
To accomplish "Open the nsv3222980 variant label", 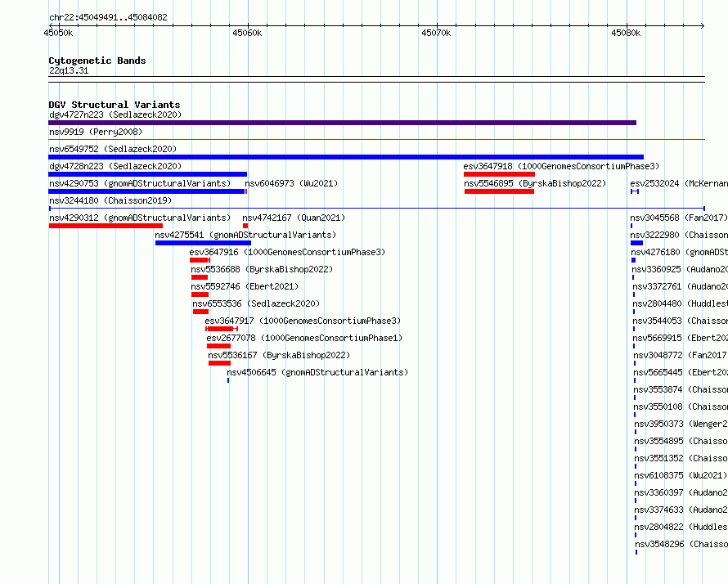I will (x=679, y=235).
